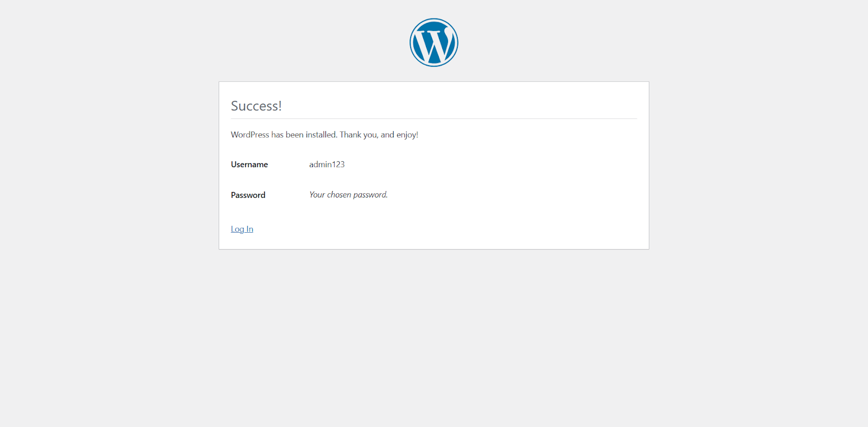Screen dimensions: 868x427
Task: Click the WordPress logo at top
Action: coord(433,42)
